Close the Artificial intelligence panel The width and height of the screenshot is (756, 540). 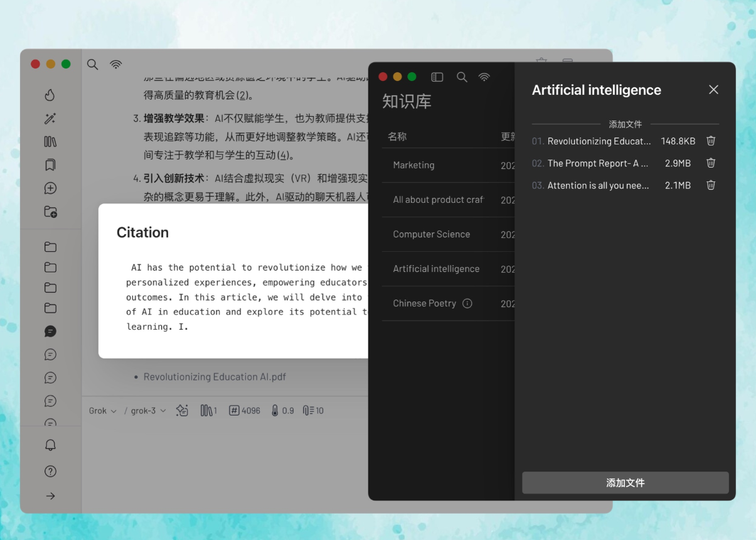[713, 90]
